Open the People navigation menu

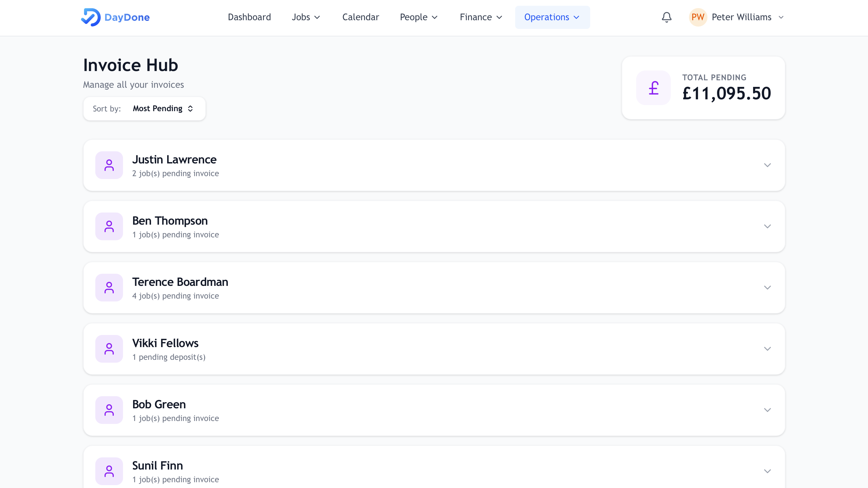(x=418, y=17)
